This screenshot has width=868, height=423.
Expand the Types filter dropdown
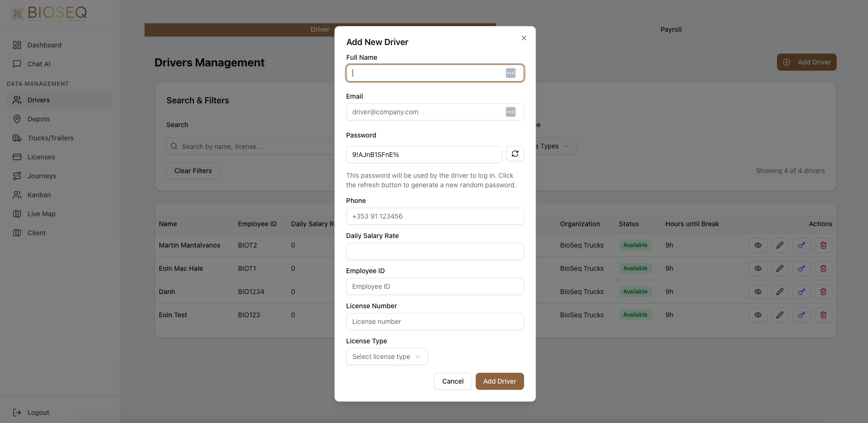coord(555,146)
